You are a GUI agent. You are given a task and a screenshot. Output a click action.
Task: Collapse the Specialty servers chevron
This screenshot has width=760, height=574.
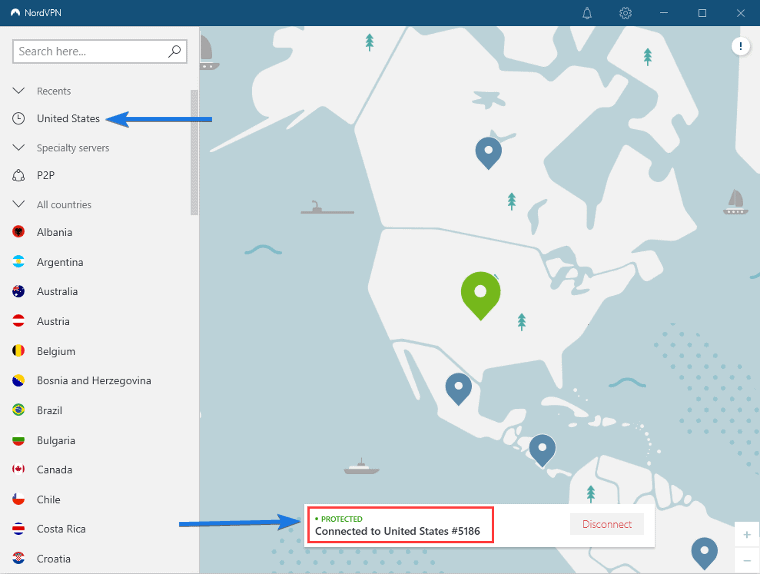(18, 147)
